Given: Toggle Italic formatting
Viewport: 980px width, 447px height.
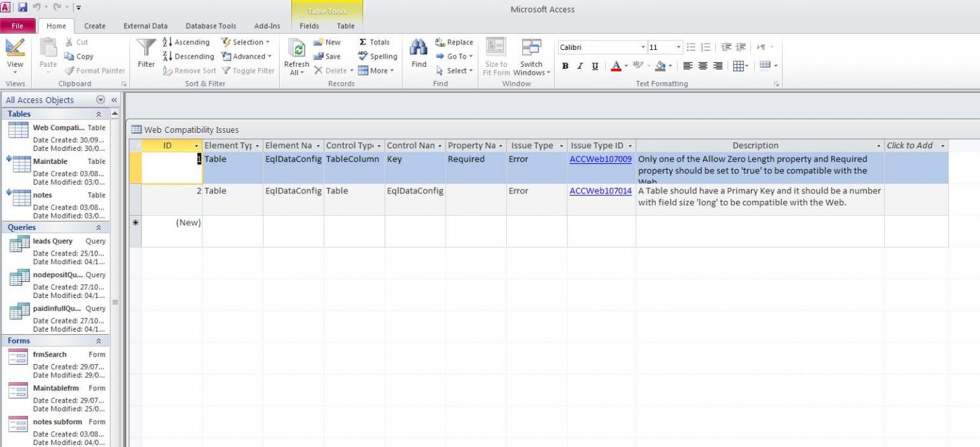Looking at the screenshot, I should (580, 66).
